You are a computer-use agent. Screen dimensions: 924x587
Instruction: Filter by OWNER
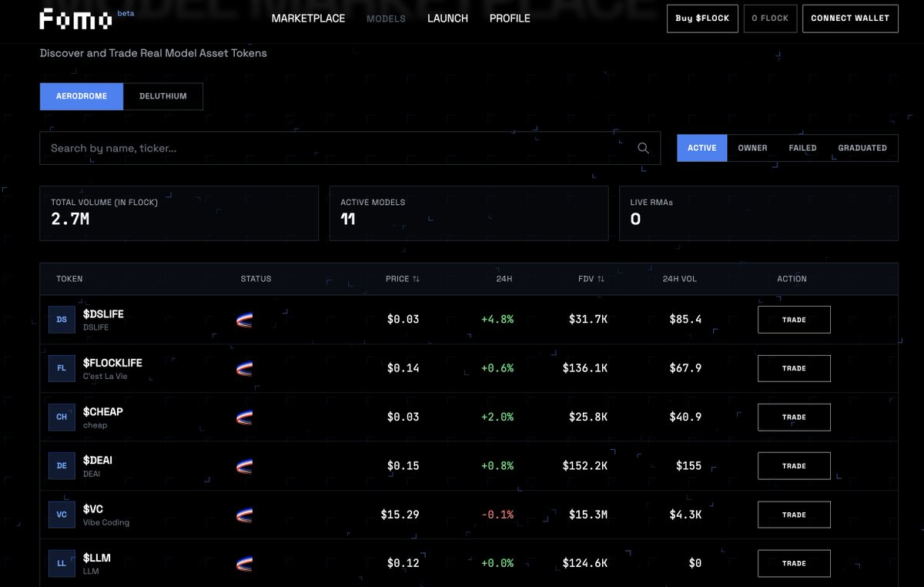tap(752, 148)
